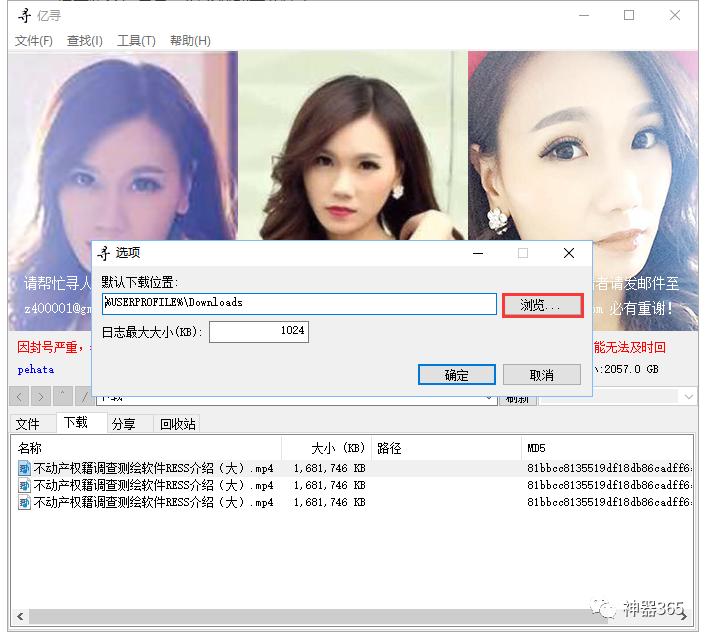Click the first row's MD5 hash value
706x639 pixels.
(609, 468)
